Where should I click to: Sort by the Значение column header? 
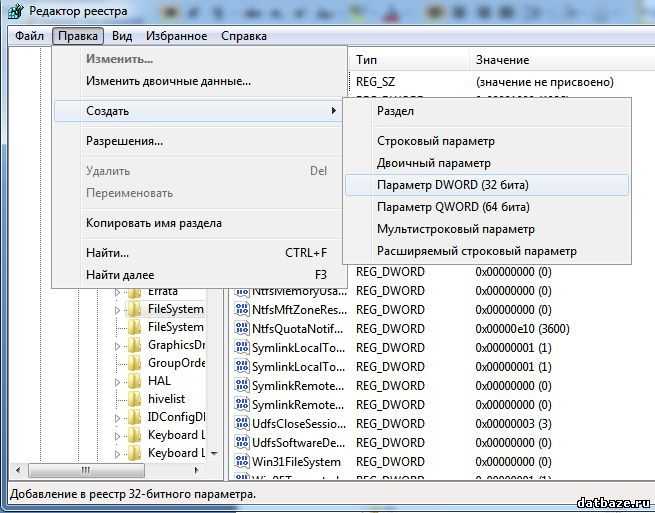coord(502,60)
